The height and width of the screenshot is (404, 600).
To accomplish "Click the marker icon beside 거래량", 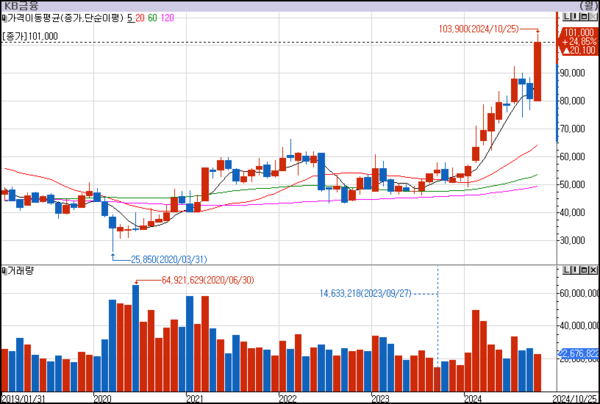I will (x=4, y=271).
